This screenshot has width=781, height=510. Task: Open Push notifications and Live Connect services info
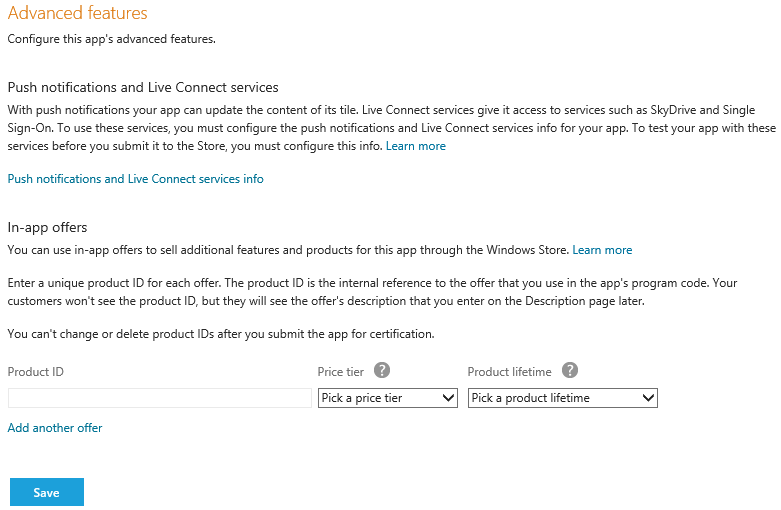pos(135,179)
